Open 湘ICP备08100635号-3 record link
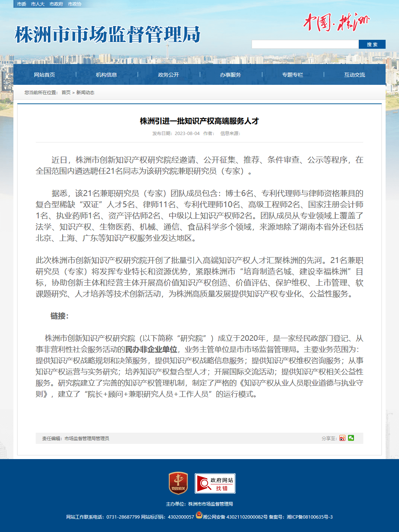 310,517
